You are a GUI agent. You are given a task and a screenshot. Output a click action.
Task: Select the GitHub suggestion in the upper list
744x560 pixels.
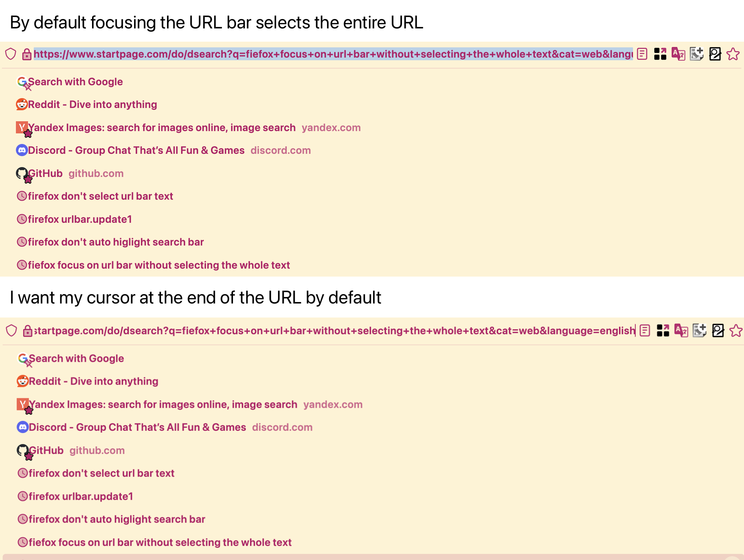pyautogui.click(x=45, y=174)
